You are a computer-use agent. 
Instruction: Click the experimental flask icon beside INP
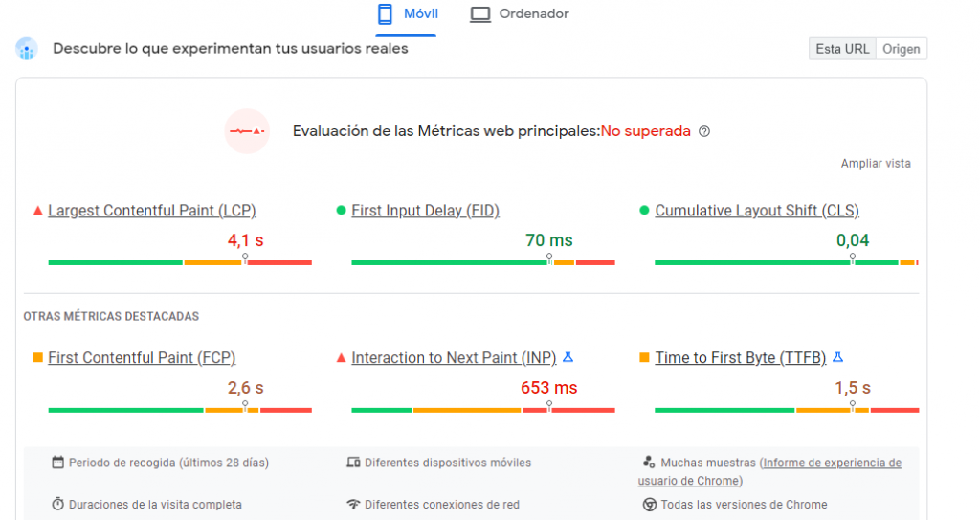click(x=568, y=357)
